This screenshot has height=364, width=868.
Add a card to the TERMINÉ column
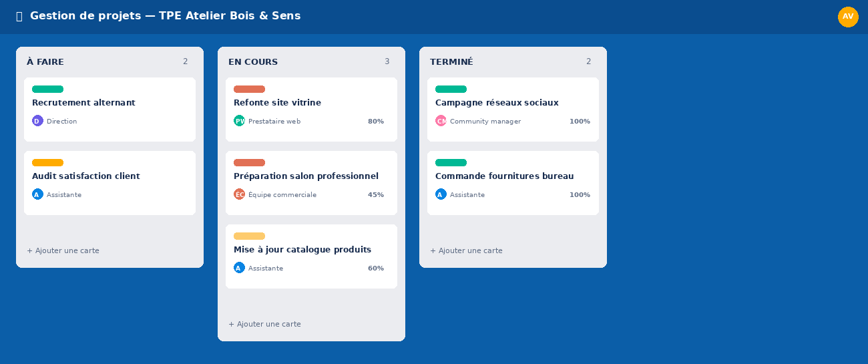click(466, 250)
